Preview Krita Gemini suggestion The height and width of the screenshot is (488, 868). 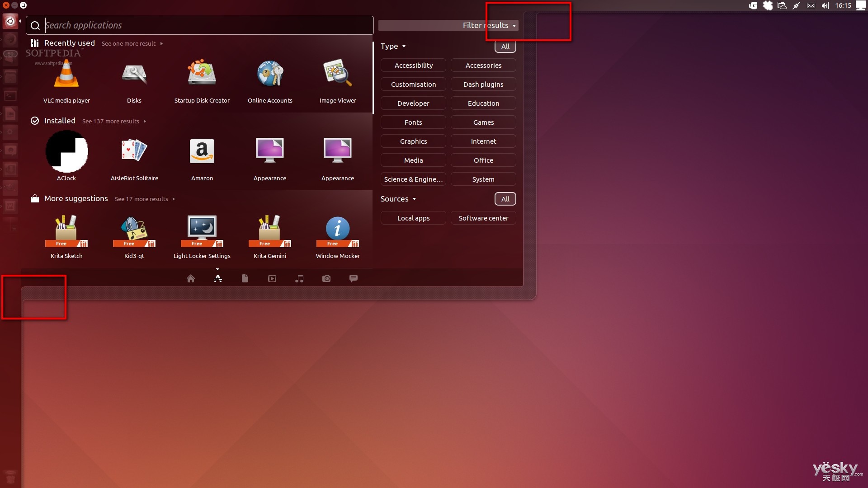point(270,237)
